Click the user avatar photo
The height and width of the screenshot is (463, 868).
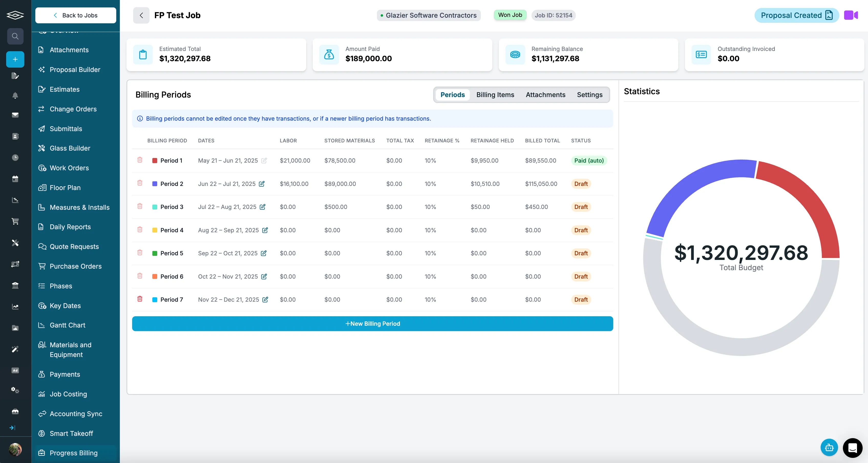(15, 449)
